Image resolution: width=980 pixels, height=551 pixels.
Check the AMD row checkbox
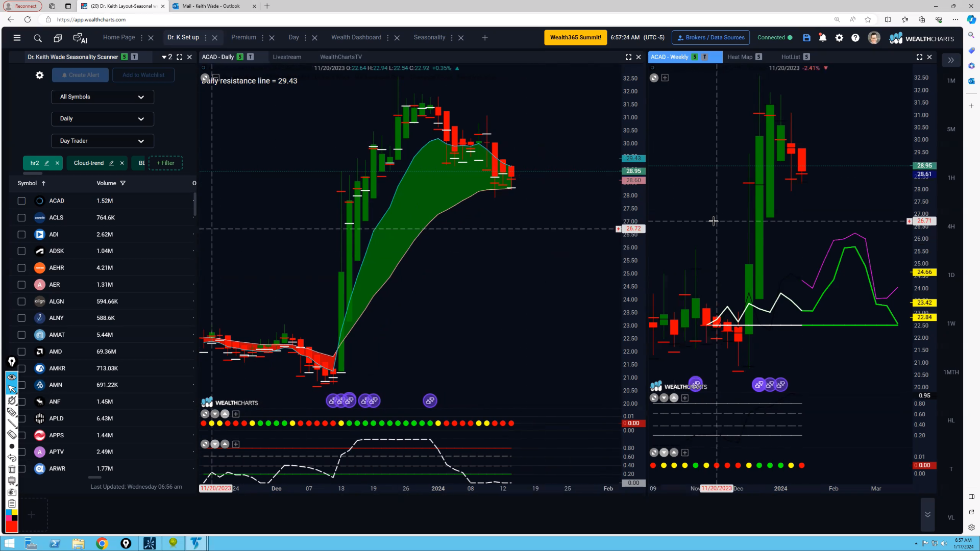coord(21,352)
